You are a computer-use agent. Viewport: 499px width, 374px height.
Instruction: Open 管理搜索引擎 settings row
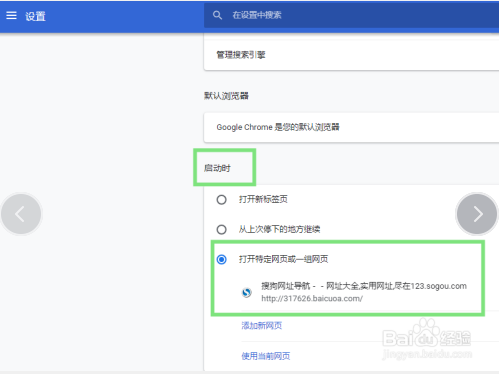[351, 55]
